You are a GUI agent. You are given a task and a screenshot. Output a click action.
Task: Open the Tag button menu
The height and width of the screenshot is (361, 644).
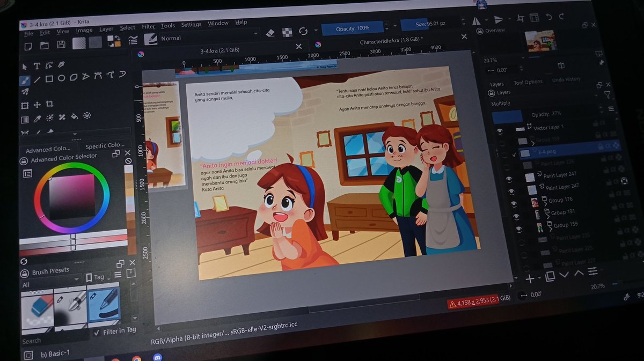97,277
